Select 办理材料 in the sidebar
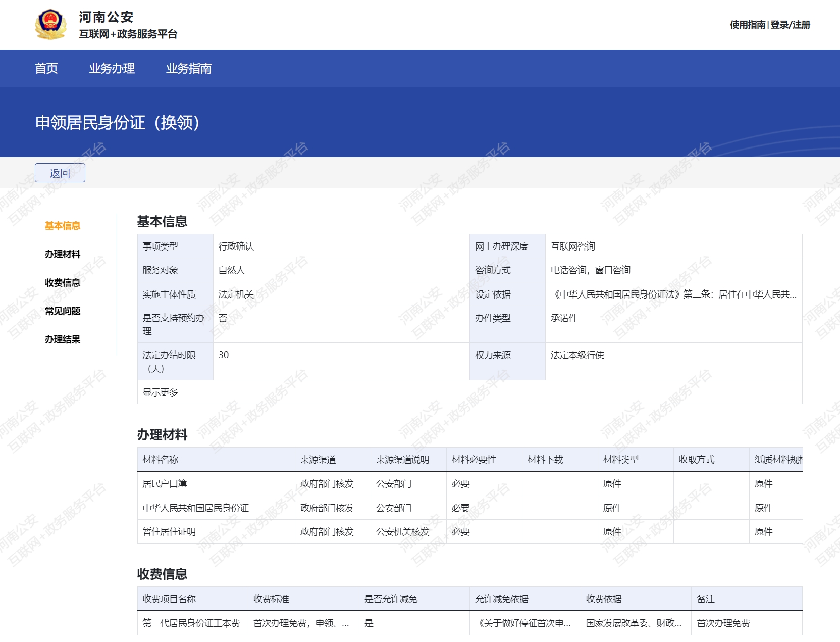The height and width of the screenshot is (642, 840). pyautogui.click(x=63, y=254)
